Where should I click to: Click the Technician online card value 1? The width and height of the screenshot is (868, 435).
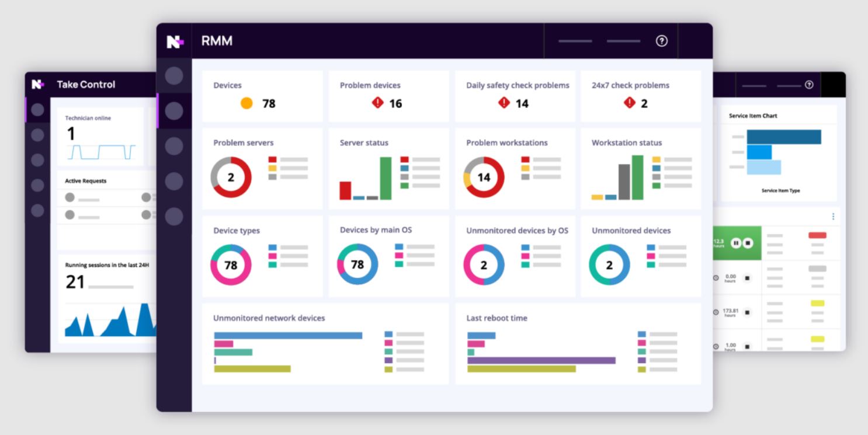point(71,134)
